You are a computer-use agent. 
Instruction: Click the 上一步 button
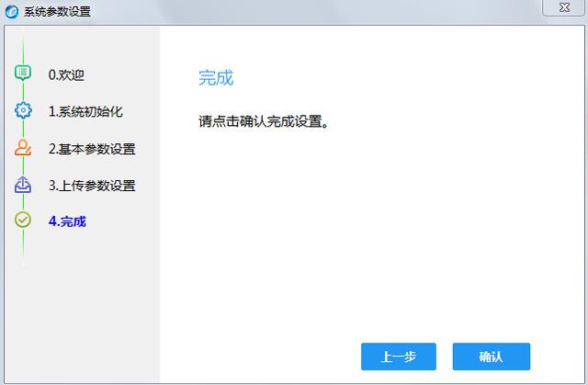[x=398, y=357]
